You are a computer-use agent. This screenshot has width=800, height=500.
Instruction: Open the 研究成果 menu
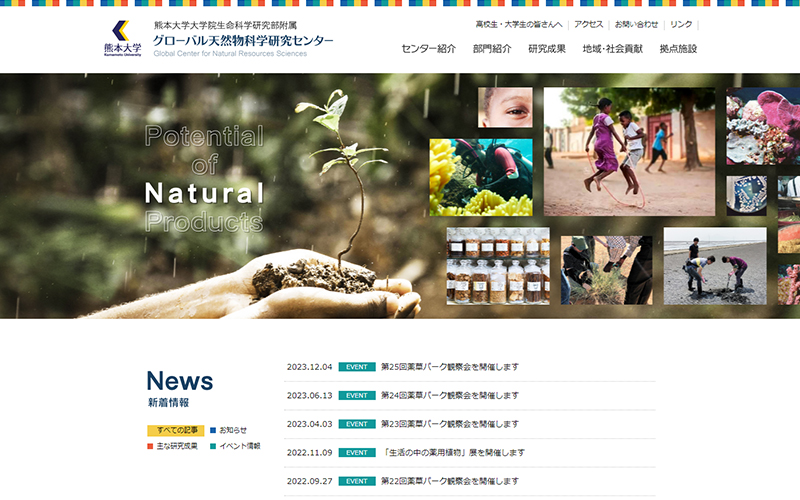click(547, 49)
